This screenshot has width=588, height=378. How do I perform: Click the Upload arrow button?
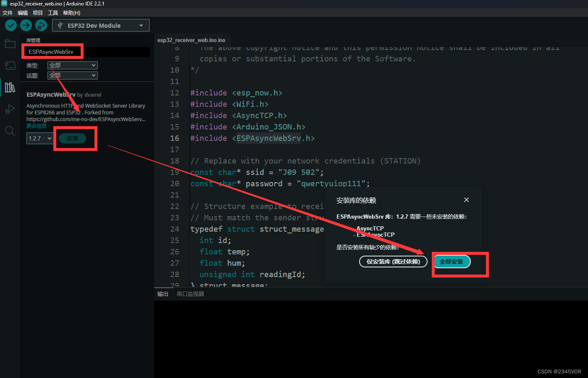pos(26,25)
